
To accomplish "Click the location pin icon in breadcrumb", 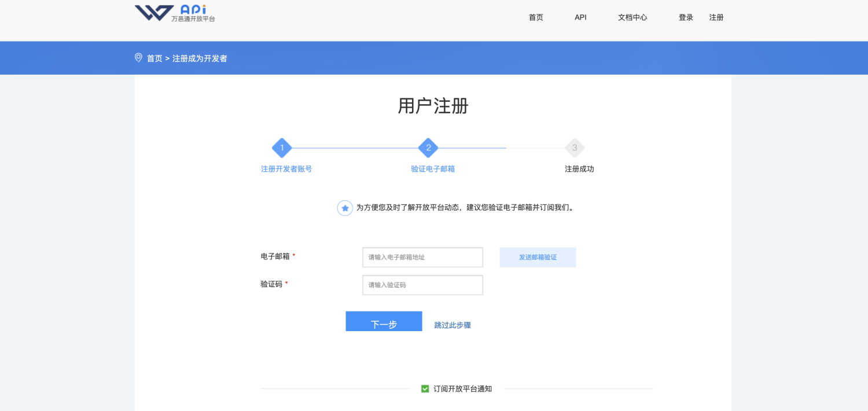I will [138, 58].
